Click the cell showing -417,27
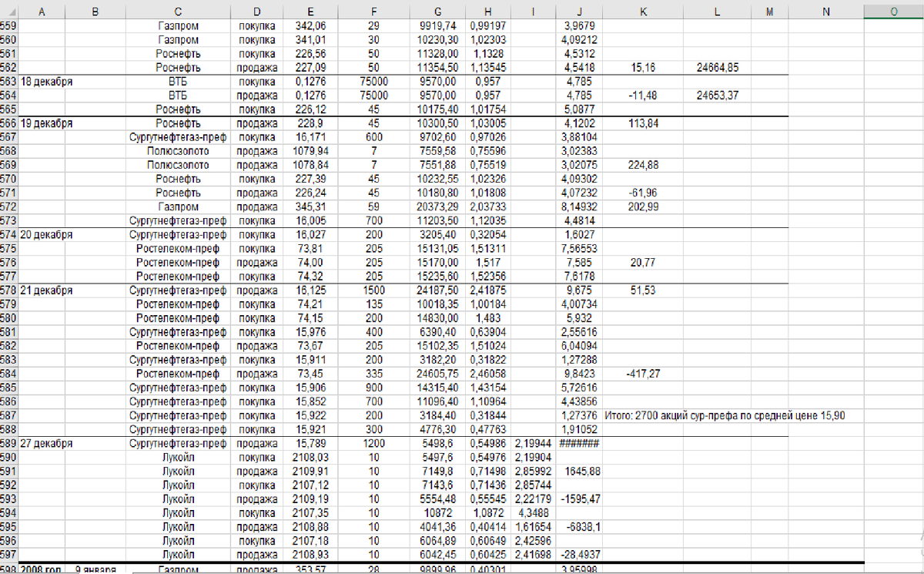924x574 pixels. click(x=643, y=374)
